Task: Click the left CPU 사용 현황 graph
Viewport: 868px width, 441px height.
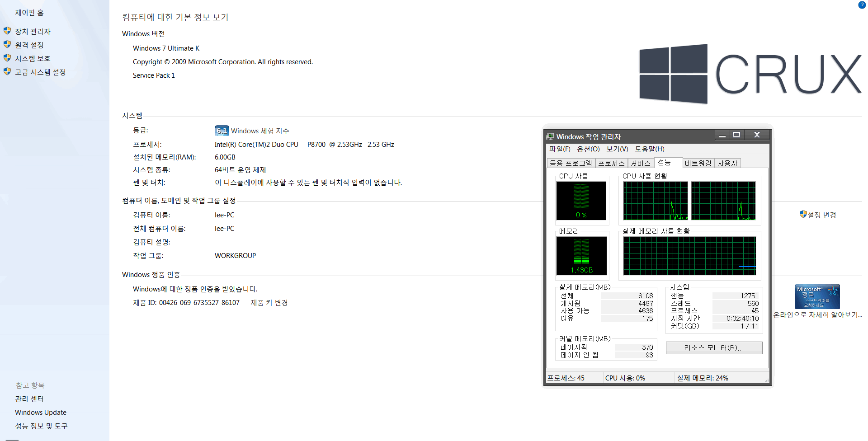Action: pyautogui.click(x=656, y=201)
